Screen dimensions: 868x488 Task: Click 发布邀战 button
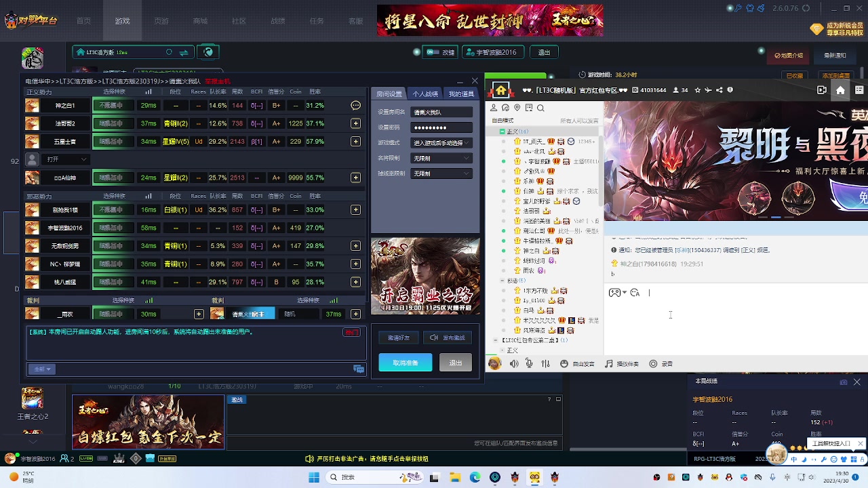click(x=448, y=338)
